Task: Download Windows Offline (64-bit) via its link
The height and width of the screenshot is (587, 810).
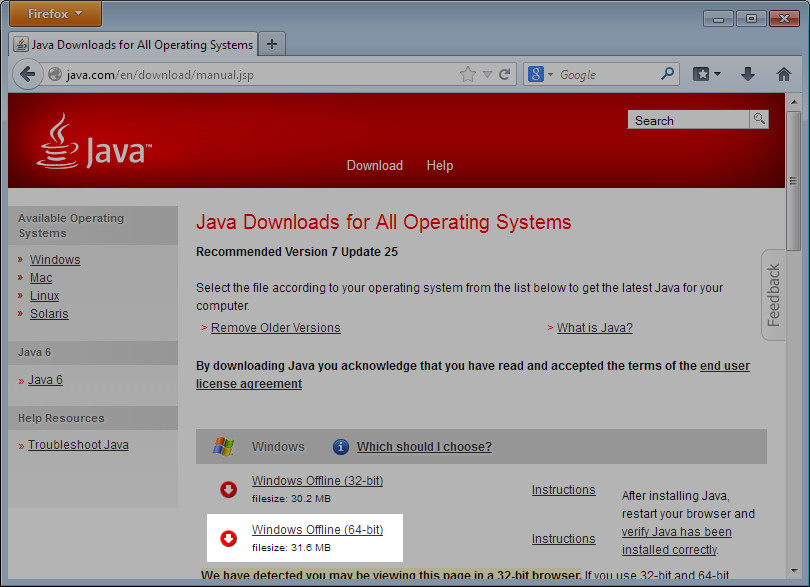Action: 317,530
